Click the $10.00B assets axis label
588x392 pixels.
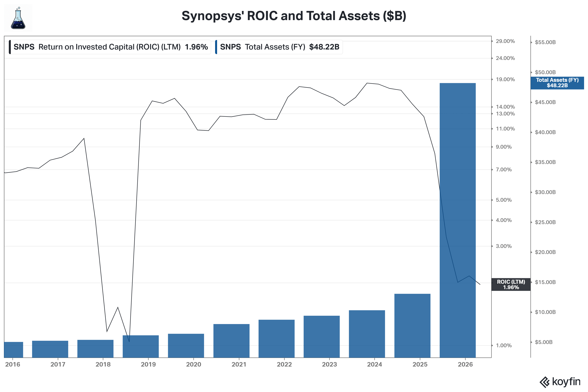pos(545,312)
